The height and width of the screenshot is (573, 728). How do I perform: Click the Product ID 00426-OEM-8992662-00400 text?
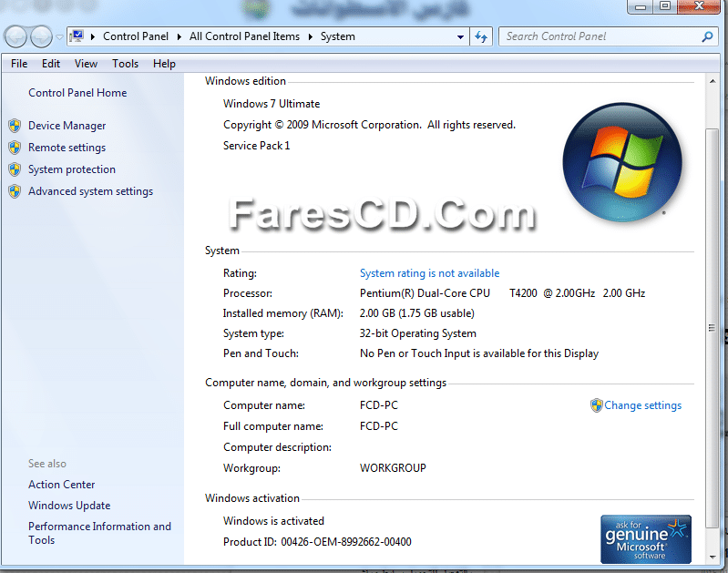click(317, 542)
